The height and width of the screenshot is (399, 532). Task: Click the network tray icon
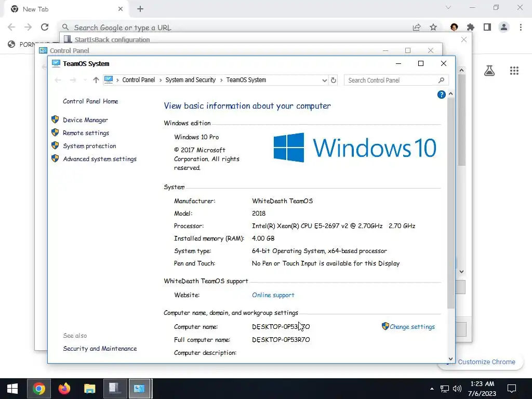(x=445, y=389)
